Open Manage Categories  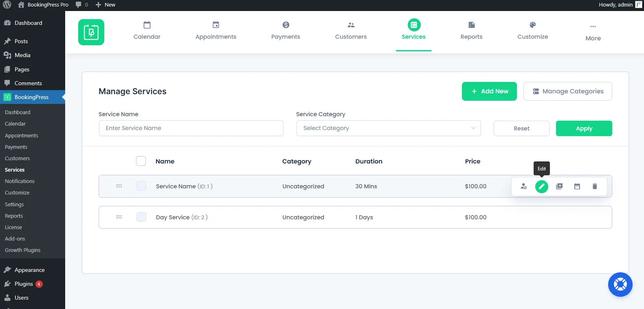point(568,91)
